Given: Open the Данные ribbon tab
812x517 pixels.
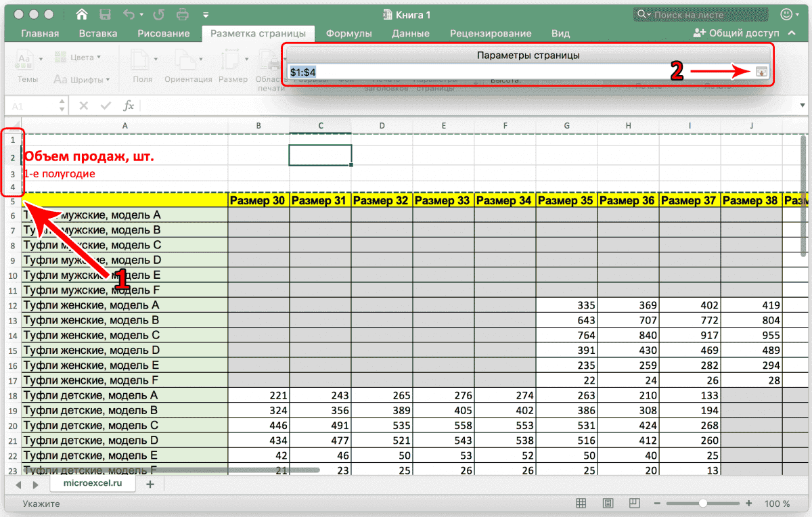Looking at the screenshot, I should tap(411, 33).
